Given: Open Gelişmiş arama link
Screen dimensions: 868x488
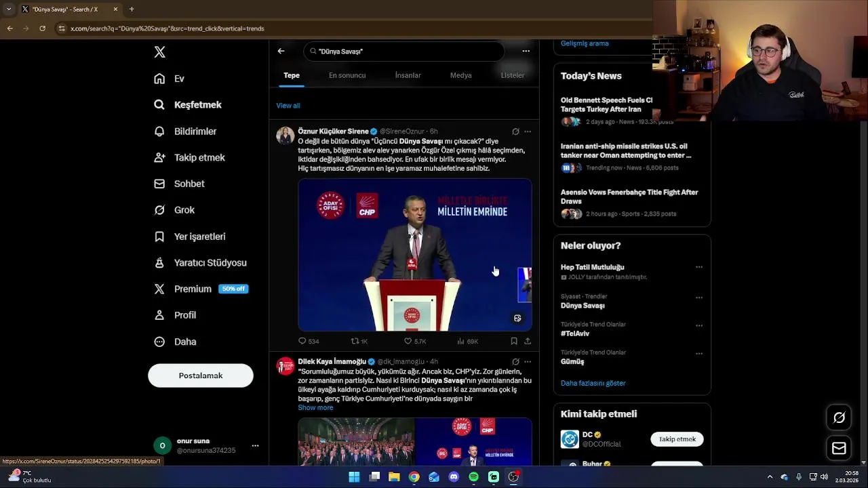Looking at the screenshot, I should (x=585, y=43).
